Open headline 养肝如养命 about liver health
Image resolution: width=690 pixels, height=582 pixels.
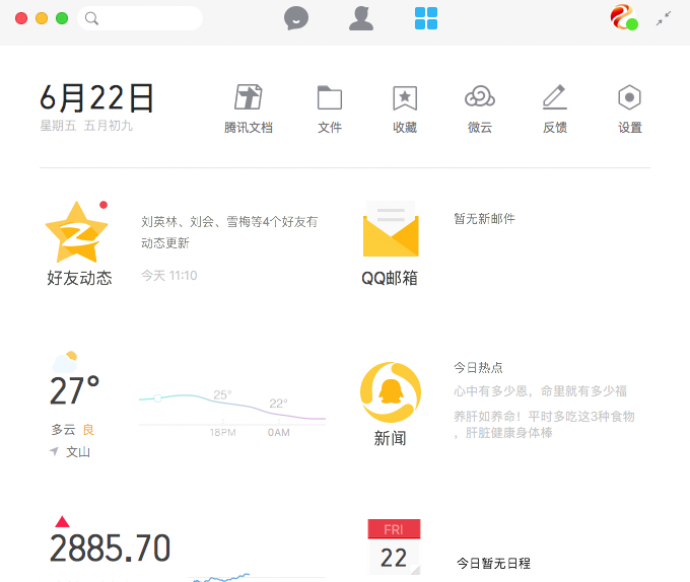[x=544, y=425]
